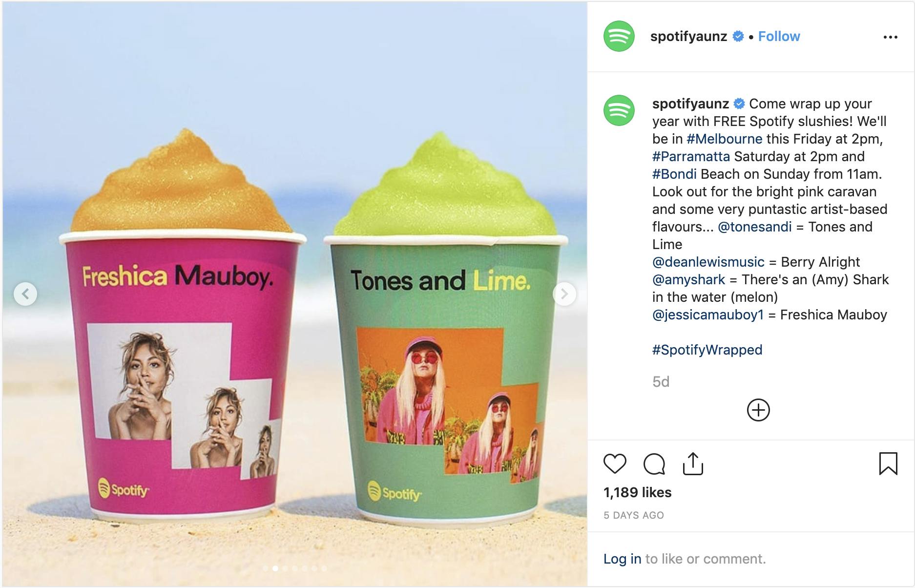915x588 pixels.
Task: Open comments via the speech bubble icon
Action: [654, 464]
